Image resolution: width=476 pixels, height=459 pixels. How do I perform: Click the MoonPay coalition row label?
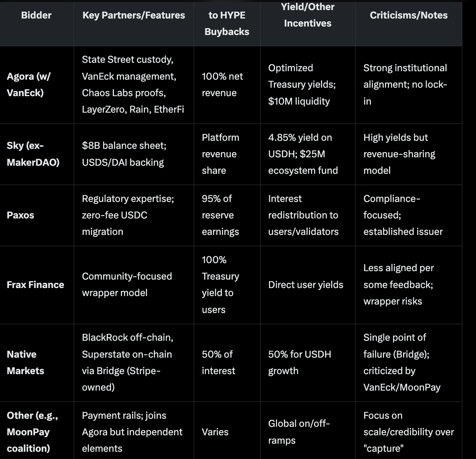33,432
